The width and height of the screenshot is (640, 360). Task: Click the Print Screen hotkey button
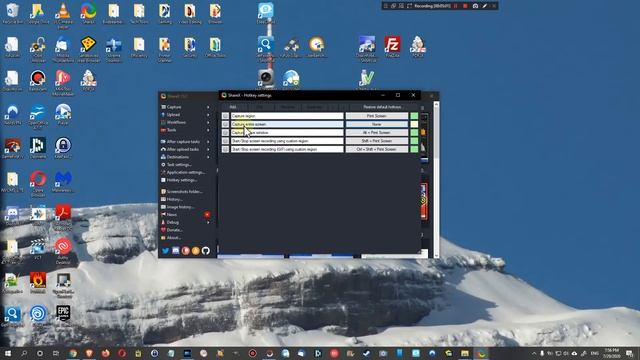pos(376,116)
